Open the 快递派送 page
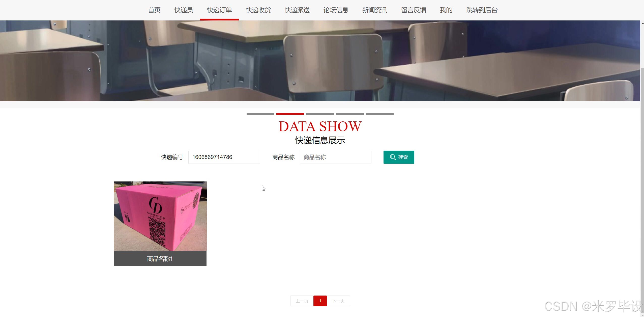The image size is (644, 317). click(297, 10)
